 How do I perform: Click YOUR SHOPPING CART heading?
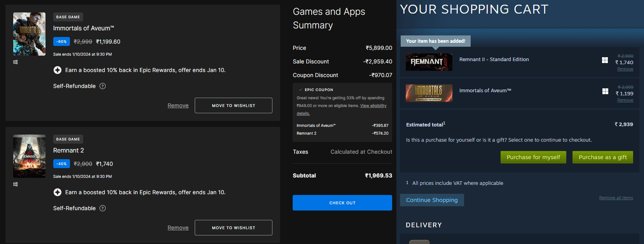tap(474, 9)
